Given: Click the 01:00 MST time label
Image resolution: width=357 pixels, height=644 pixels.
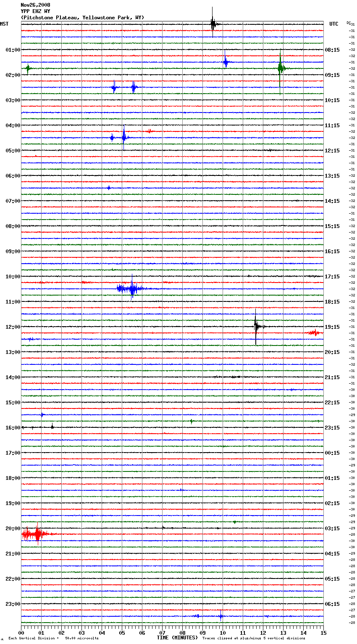Looking at the screenshot, I should 13,50.
